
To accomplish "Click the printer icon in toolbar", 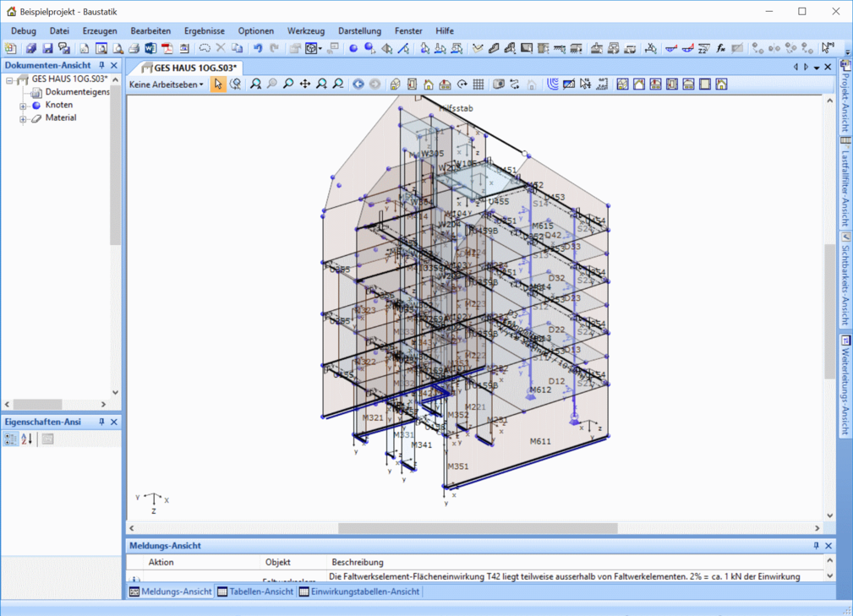I will pos(134,49).
